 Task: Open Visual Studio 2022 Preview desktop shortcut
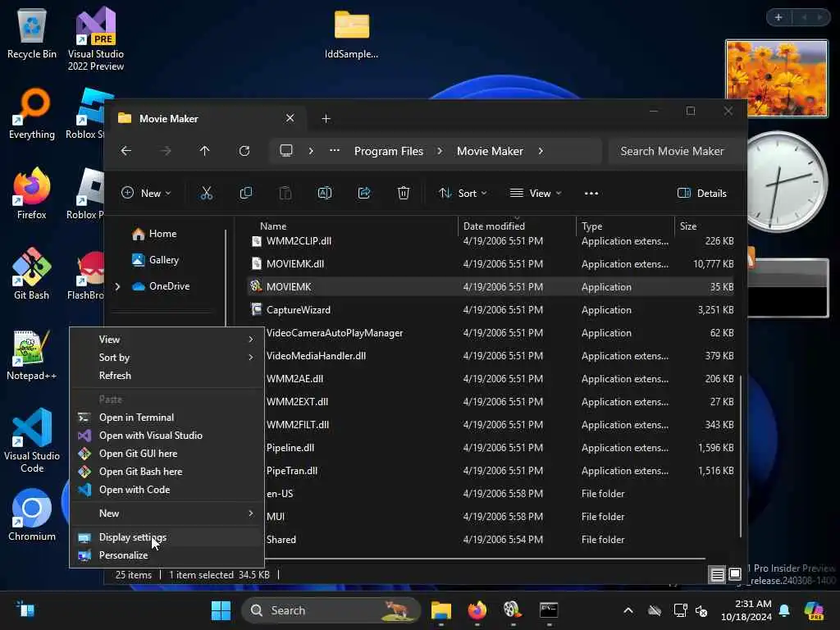click(x=96, y=39)
